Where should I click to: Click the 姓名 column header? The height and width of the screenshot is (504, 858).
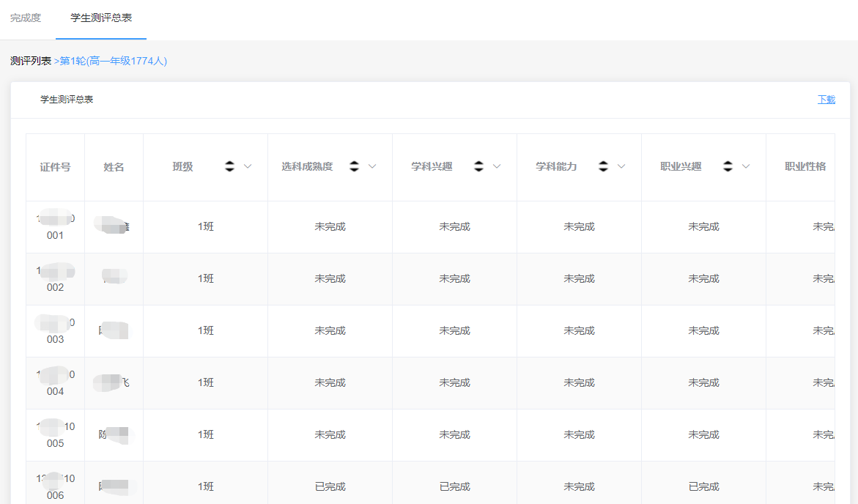[114, 167]
